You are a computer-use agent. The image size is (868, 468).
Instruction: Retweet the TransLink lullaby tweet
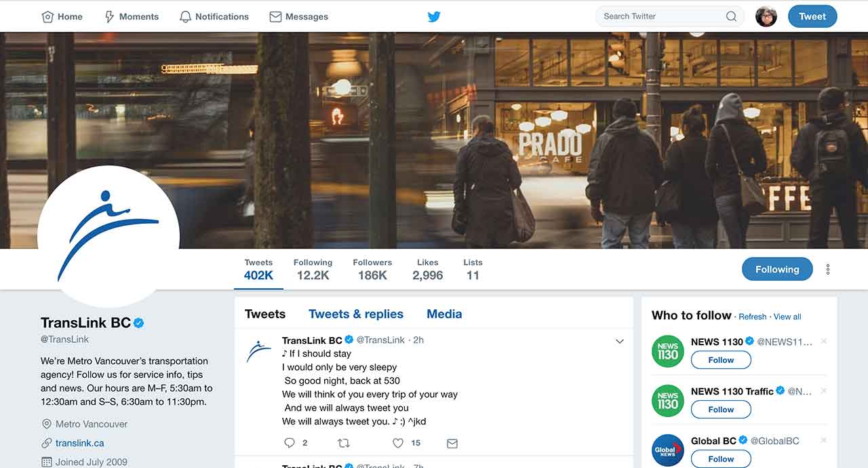[x=344, y=443]
